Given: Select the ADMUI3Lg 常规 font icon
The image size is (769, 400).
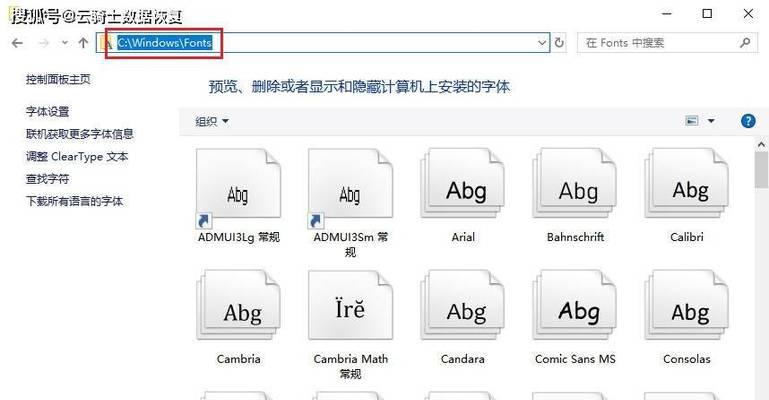Looking at the screenshot, I should 238,188.
